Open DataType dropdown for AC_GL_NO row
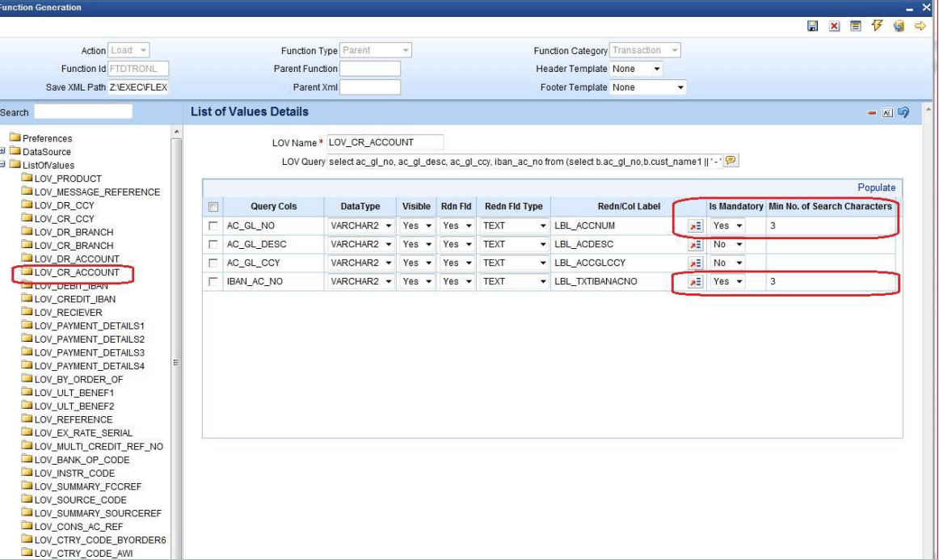 click(360, 225)
